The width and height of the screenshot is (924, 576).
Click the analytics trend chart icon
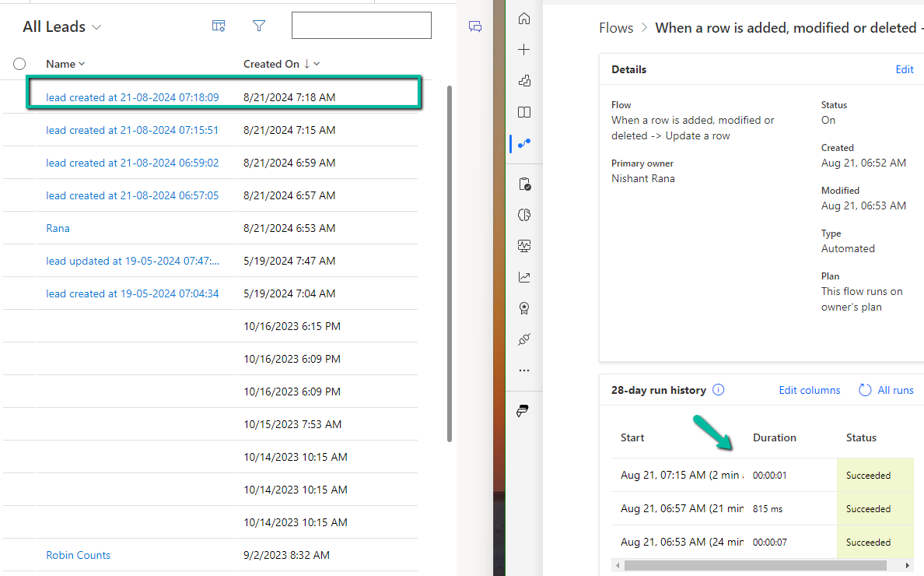coord(524,276)
